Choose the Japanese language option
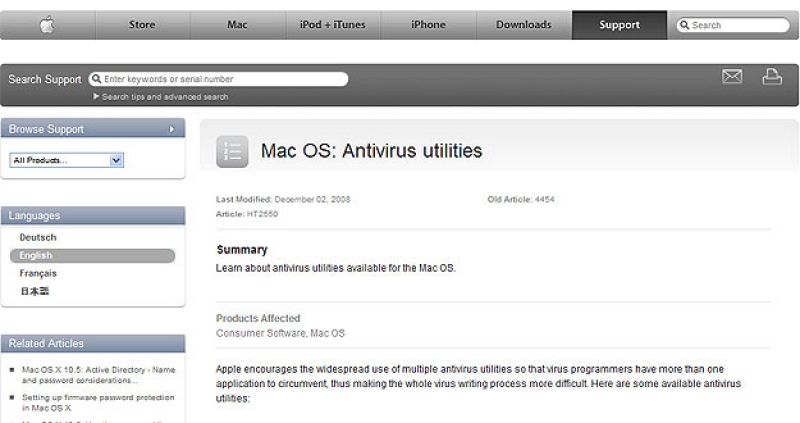 coord(34,291)
